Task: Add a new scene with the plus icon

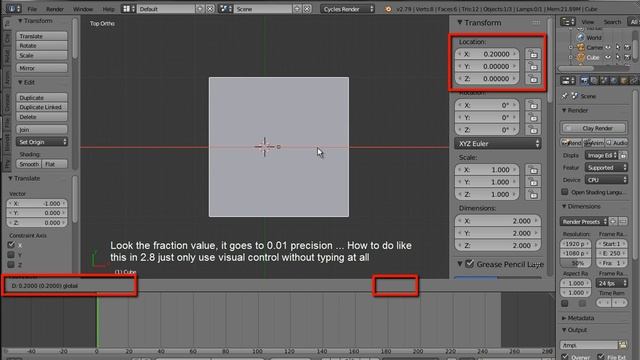Action: tap(297, 9)
